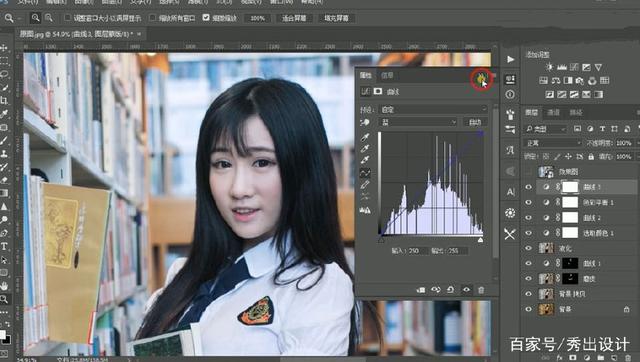Click the 适合屏幕 button in options bar

pos(294,18)
